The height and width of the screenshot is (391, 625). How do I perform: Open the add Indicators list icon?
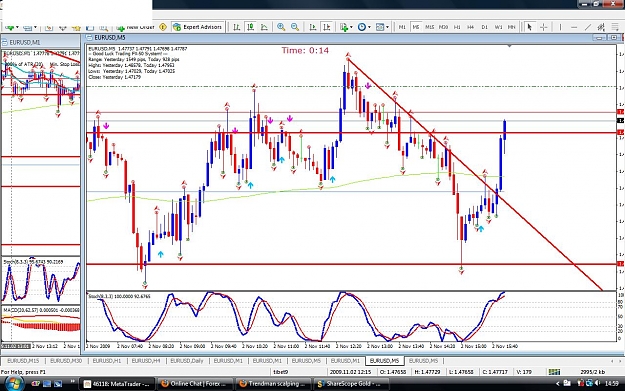click(x=344, y=27)
